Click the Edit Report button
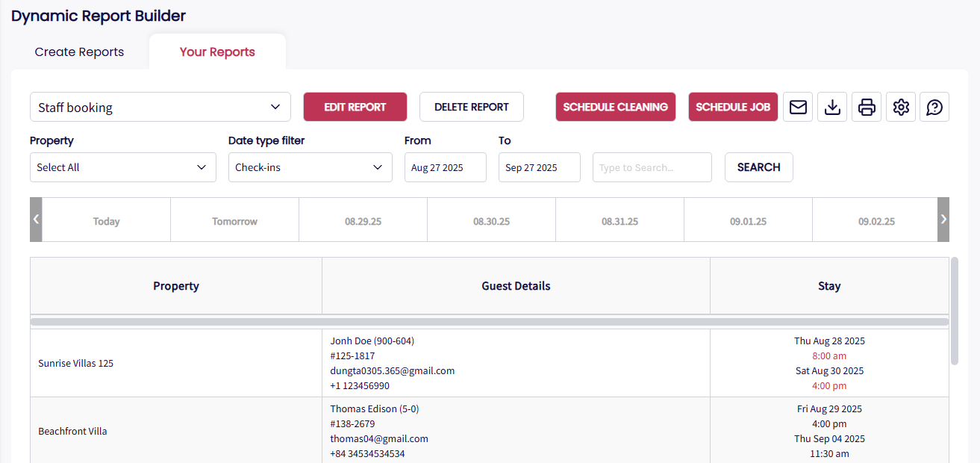The height and width of the screenshot is (463, 980). tap(355, 108)
